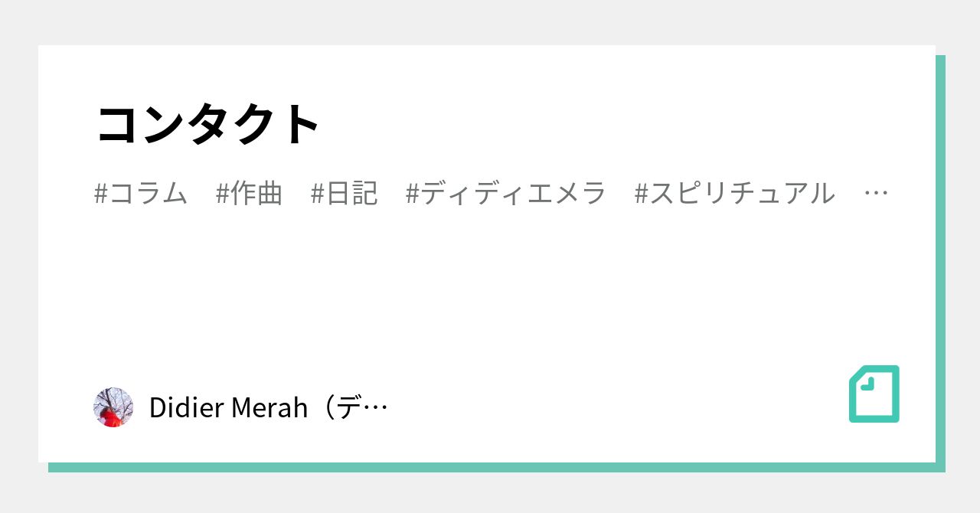Choose the #ディディエメラ hashtag
The image size is (980, 513).
coord(506,194)
